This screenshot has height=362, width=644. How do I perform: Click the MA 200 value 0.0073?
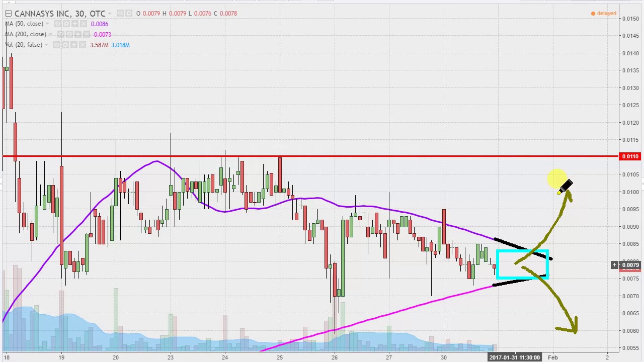(103, 35)
